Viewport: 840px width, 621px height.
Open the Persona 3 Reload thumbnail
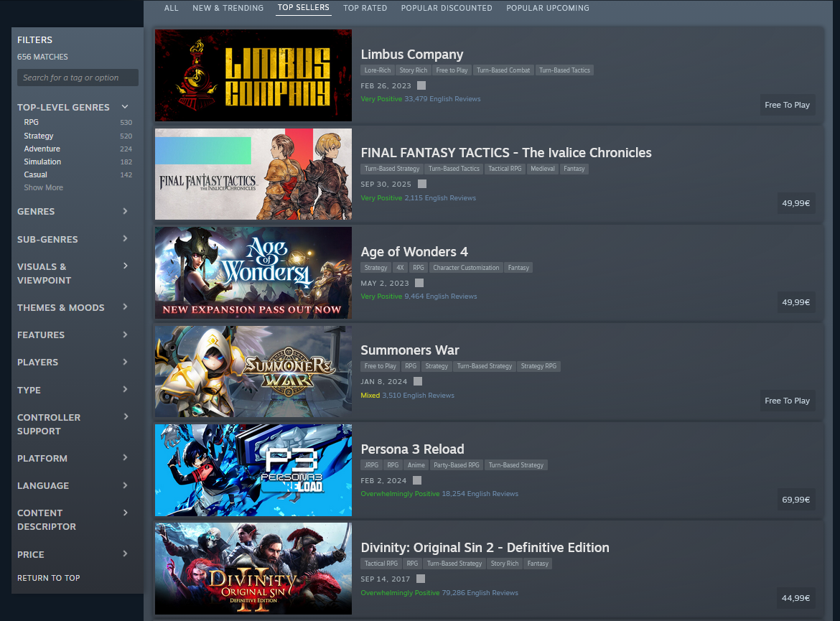tap(253, 470)
